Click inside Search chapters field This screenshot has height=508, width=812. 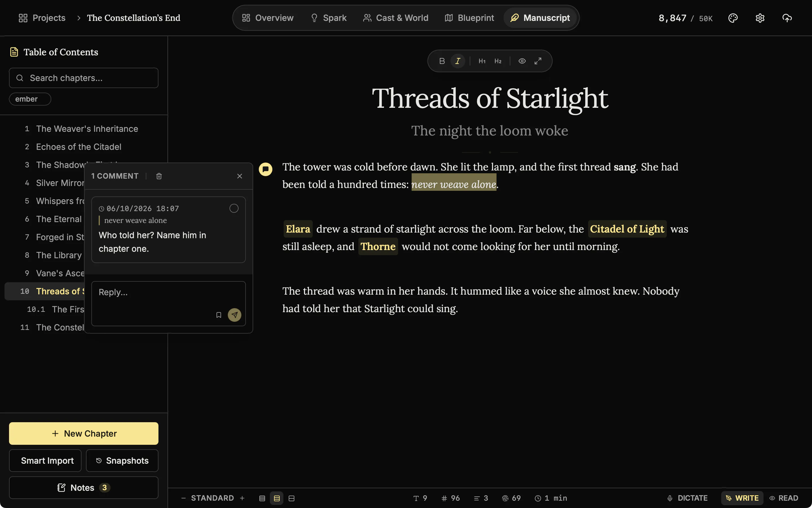tap(83, 78)
